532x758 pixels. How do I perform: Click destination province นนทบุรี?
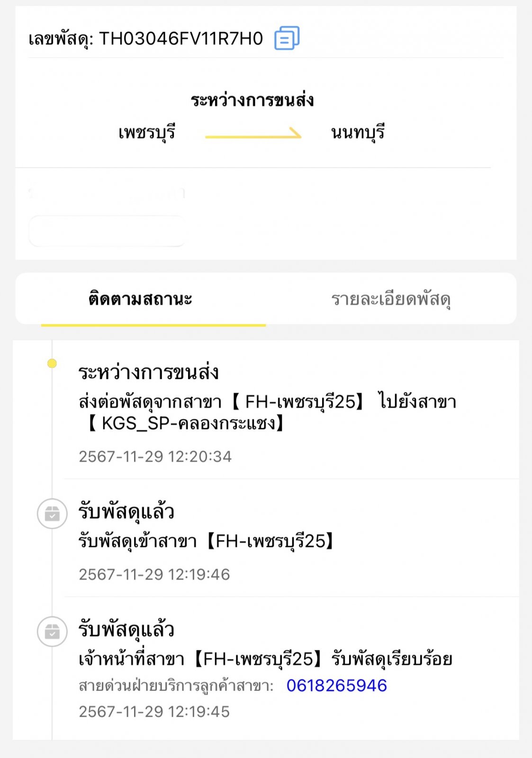click(x=358, y=133)
